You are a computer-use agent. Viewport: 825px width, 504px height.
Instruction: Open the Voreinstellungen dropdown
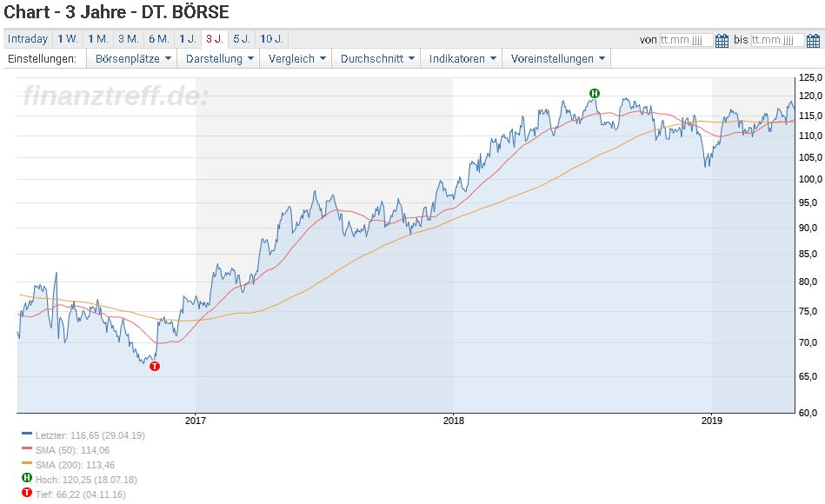(557, 58)
